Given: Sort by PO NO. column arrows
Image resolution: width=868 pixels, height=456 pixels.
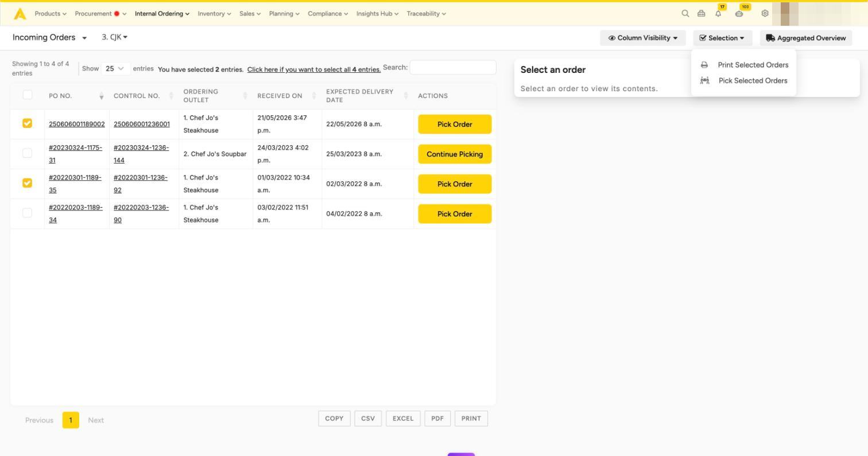Looking at the screenshot, I should 102,96.
